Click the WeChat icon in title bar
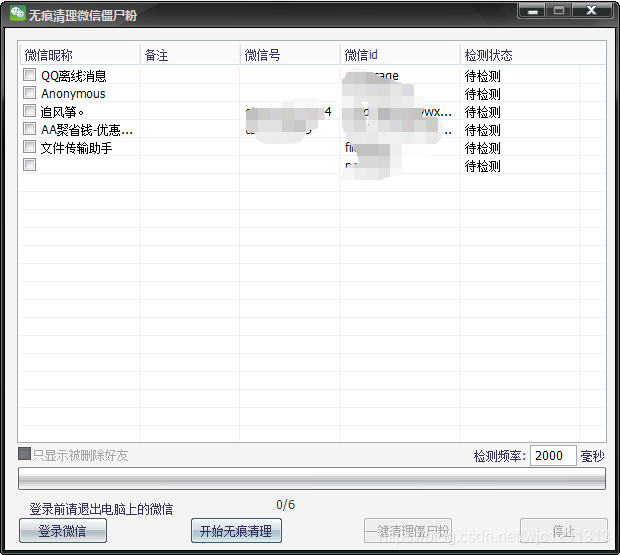The image size is (620, 555). point(17,13)
